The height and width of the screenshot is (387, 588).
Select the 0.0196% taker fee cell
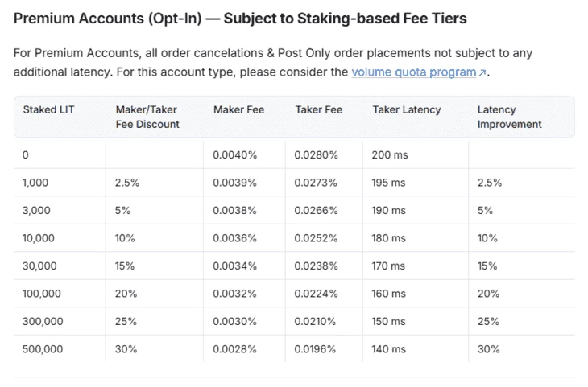[316, 349]
